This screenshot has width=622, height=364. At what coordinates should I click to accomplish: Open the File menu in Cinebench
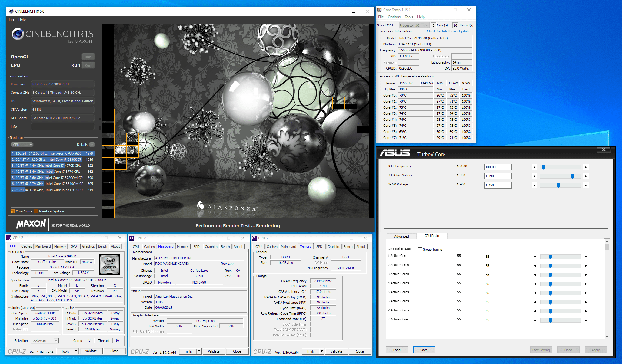[x=12, y=19]
